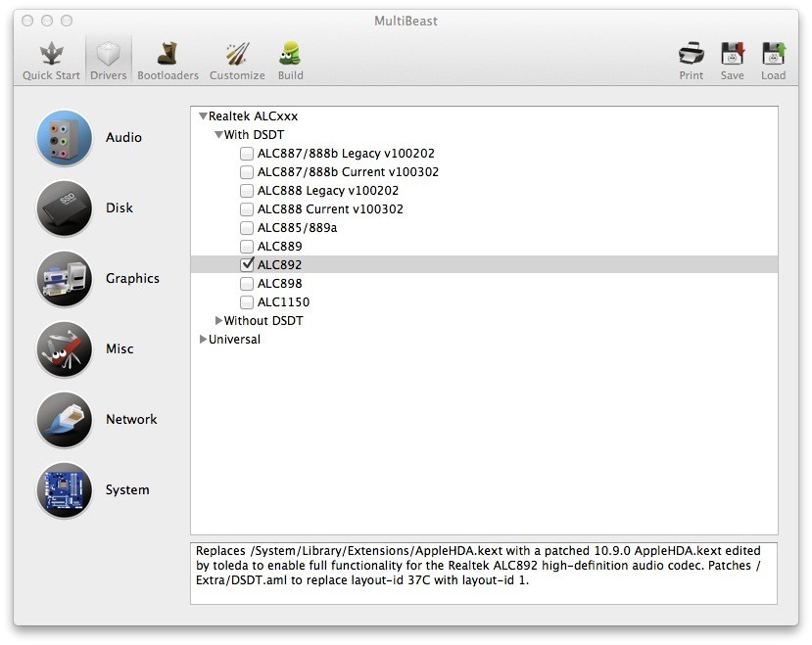Select the Audio category icon

(x=65, y=138)
